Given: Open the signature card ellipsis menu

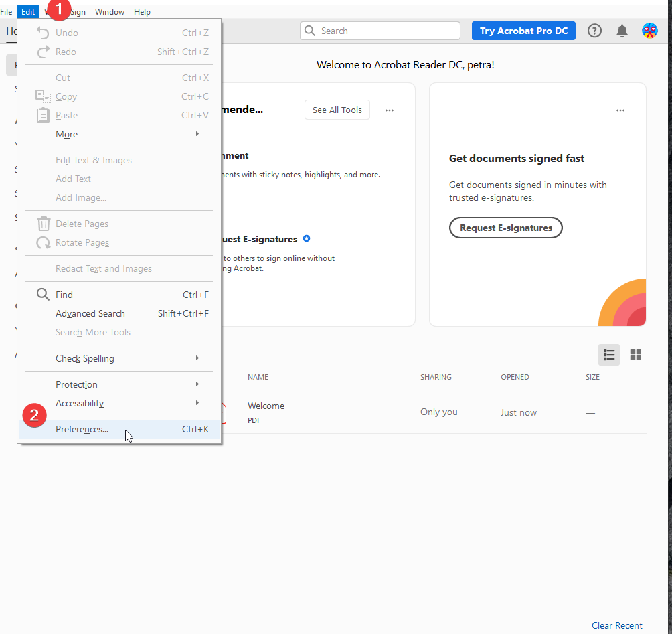Looking at the screenshot, I should 620,110.
